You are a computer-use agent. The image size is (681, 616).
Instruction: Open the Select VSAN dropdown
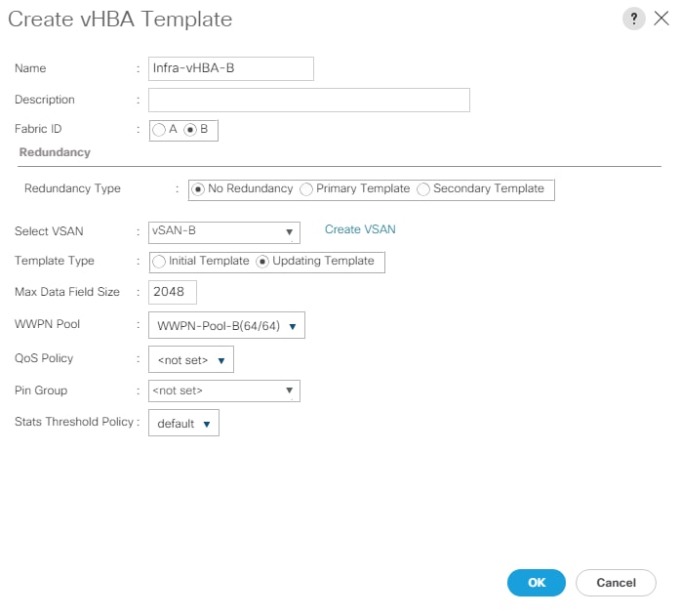pos(224,232)
